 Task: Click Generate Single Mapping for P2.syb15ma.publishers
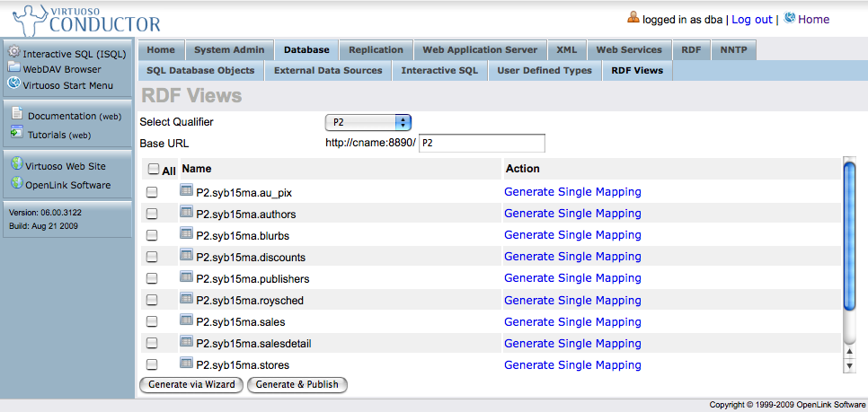click(572, 278)
